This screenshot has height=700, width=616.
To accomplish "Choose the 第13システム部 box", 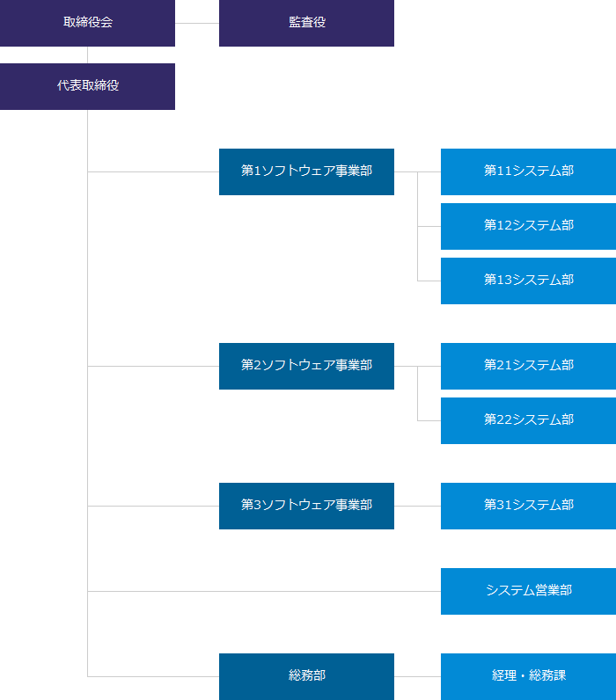I will pyautogui.click(x=529, y=281).
